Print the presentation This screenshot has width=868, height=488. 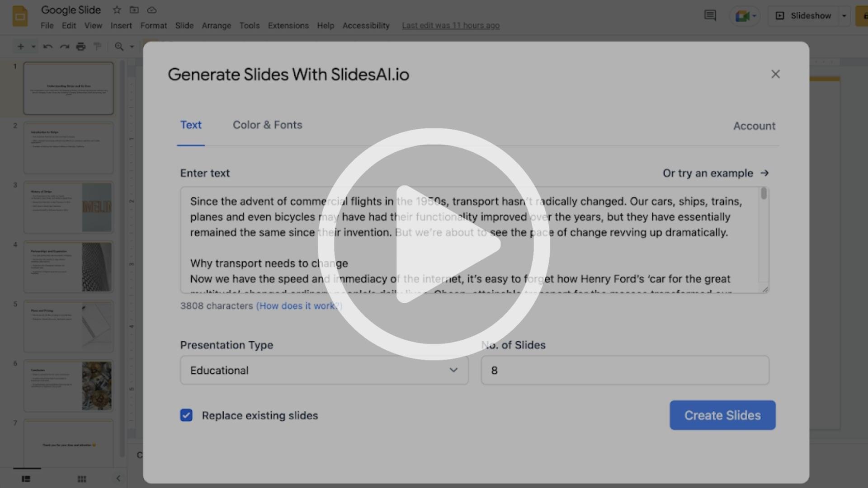[x=81, y=46]
